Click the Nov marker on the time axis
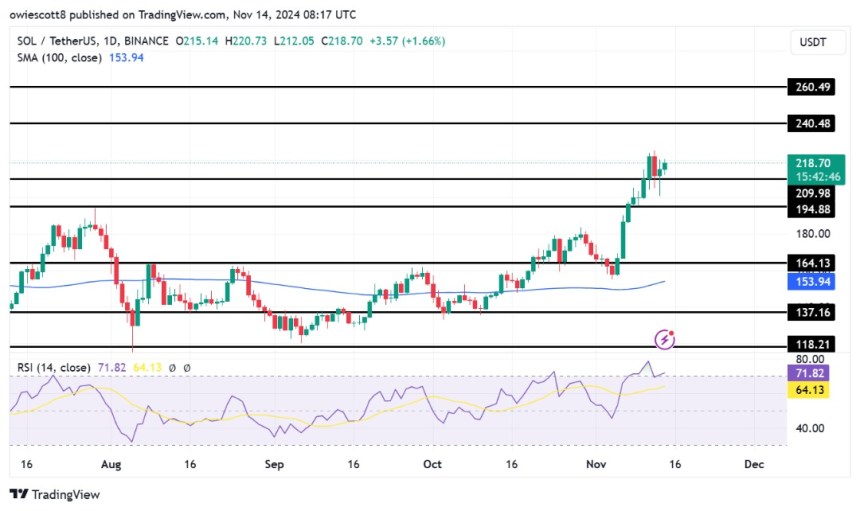860x511 pixels. [x=595, y=464]
